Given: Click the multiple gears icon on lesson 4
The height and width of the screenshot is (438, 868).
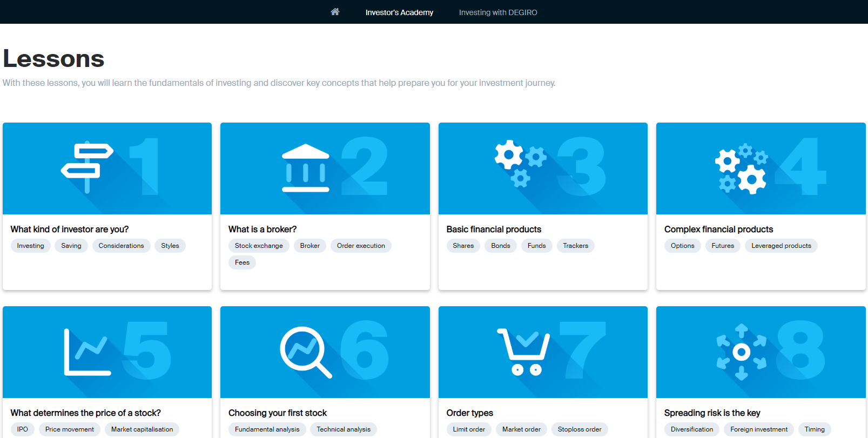Looking at the screenshot, I should click(x=741, y=169).
